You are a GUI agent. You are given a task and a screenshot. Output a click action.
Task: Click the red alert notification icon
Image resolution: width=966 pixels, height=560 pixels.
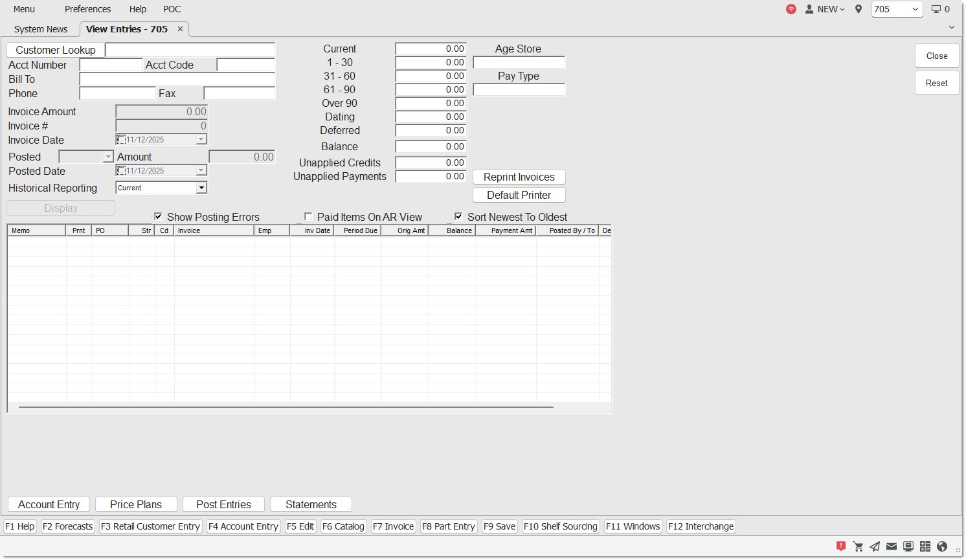point(841,546)
